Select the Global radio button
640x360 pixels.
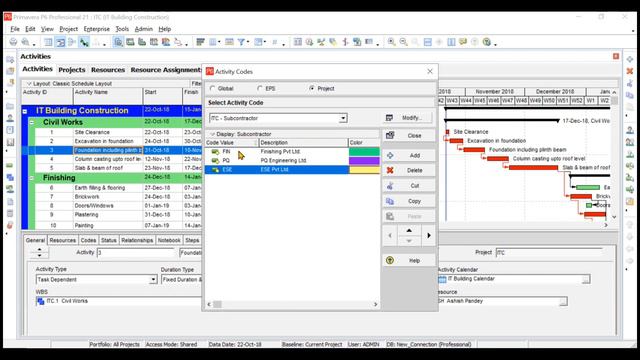point(212,88)
